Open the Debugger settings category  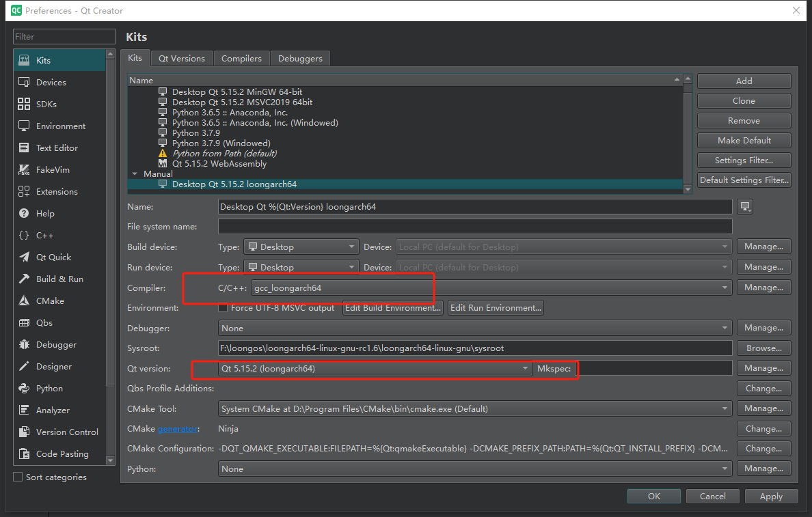pyautogui.click(x=59, y=345)
